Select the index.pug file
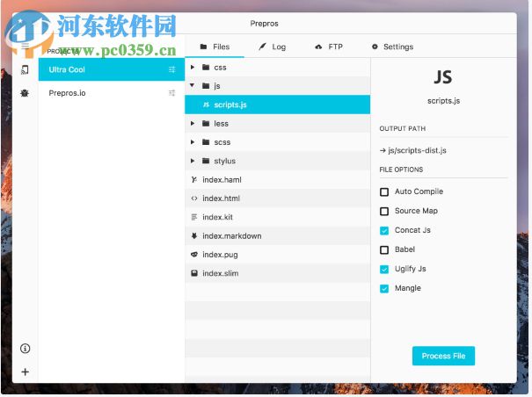 (278, 254)
